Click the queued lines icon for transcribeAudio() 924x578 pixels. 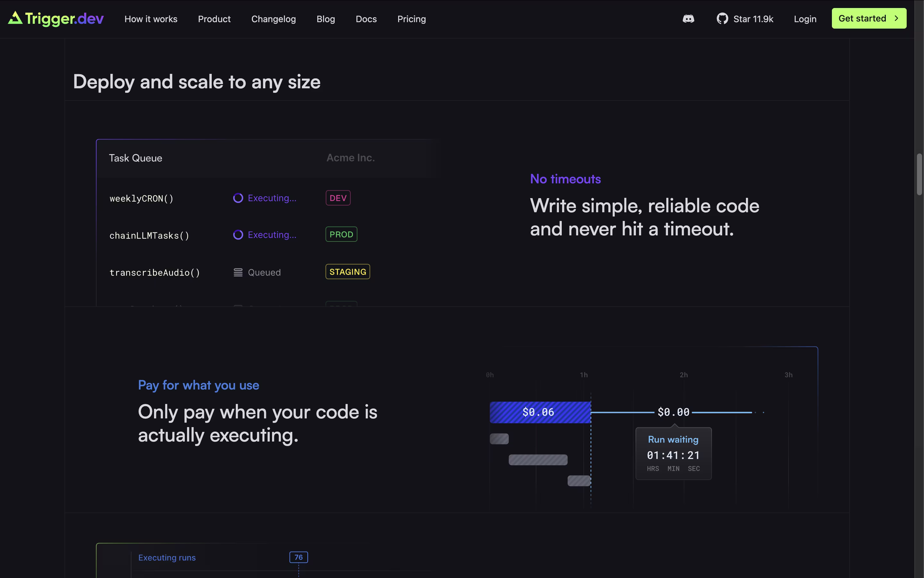pyautogui.click(x=238, y=273)
